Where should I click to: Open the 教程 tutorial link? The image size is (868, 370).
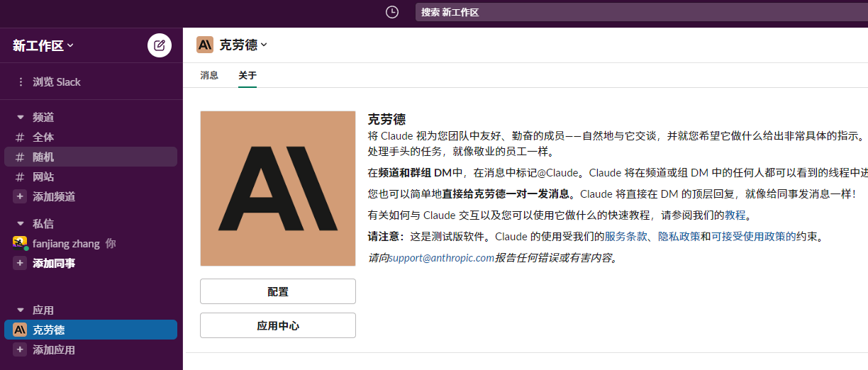(x=735, y=215)
